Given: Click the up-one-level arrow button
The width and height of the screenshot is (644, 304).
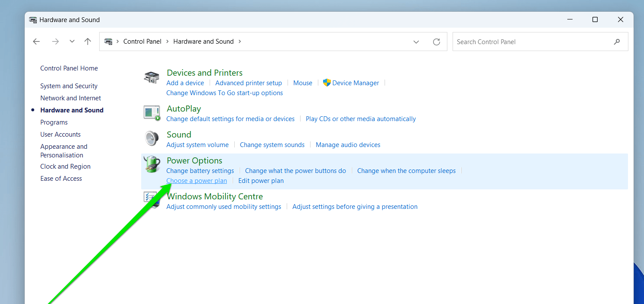Looking at the screenshot, I should tap(88, 42).
